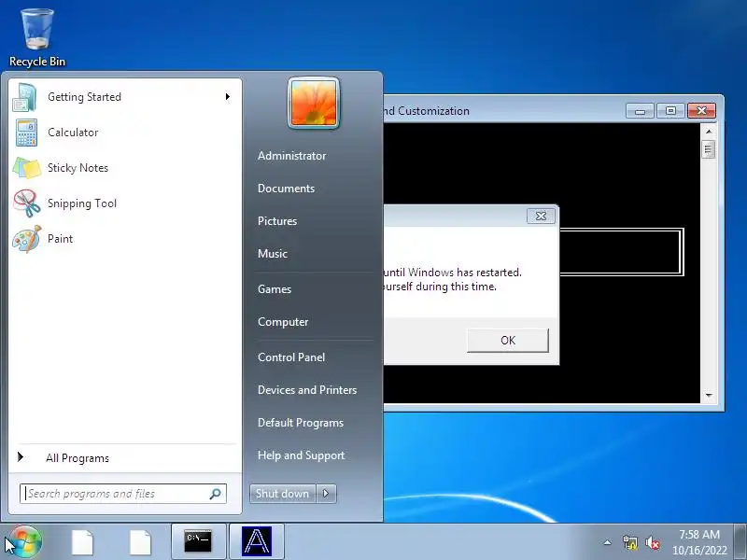
Task: Open Help and Support
Action: 301,455
